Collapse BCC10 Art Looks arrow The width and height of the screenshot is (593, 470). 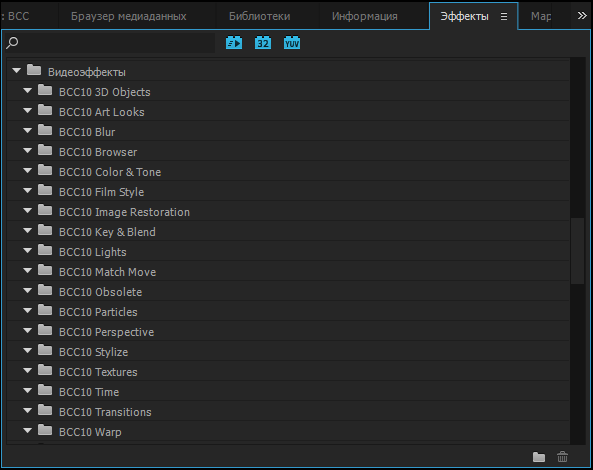pos(27,111)
